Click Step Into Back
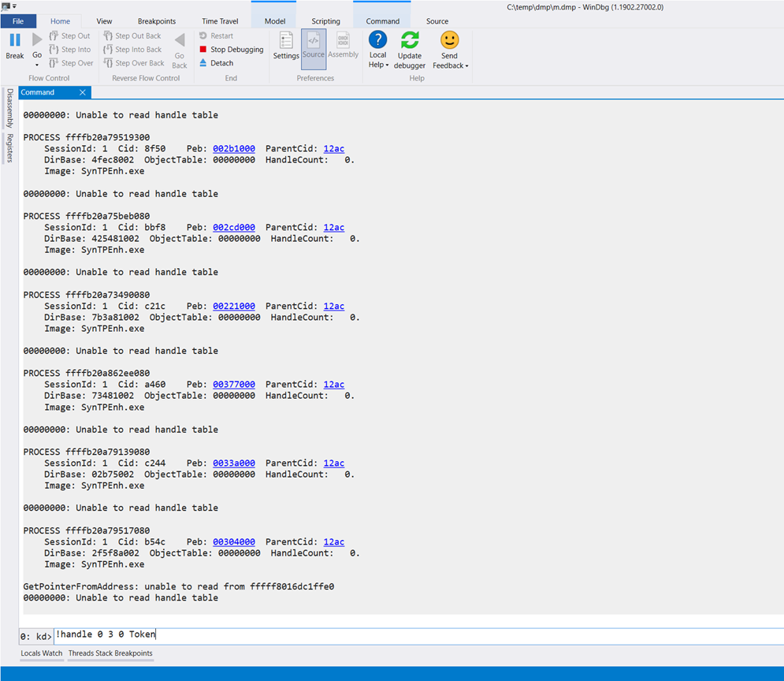This screenshot has height=681, width=784. pyautogui.click(x=132, y=50)
